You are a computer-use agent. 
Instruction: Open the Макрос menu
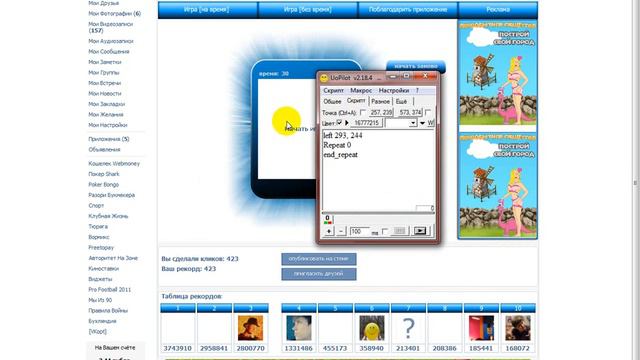pos(361,91)
